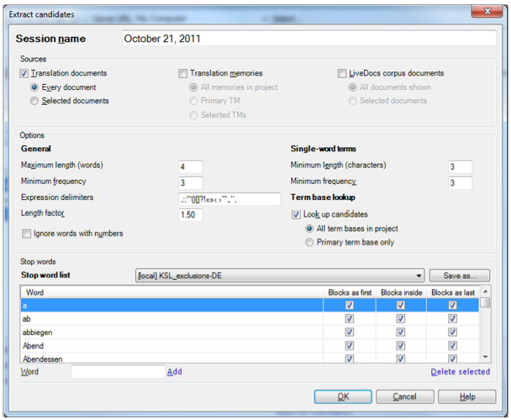Click the Expression delimiters field

pos(229,199)
